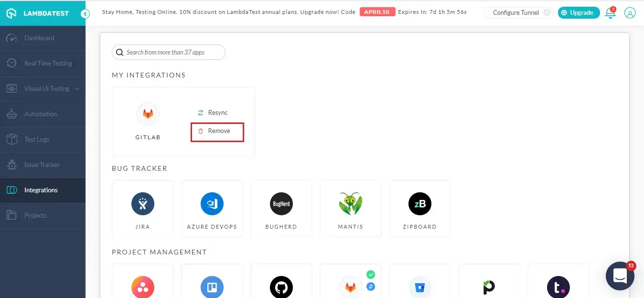Choose the Azure DevOps integration icon
This screenshot has height=298, width=644.
[212, 204]
